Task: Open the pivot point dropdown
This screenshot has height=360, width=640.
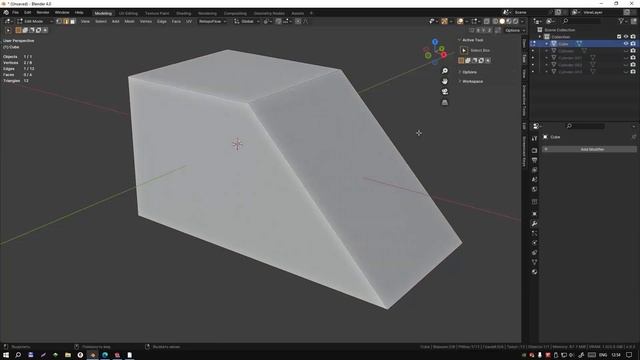Action: (x=267, y=21)
